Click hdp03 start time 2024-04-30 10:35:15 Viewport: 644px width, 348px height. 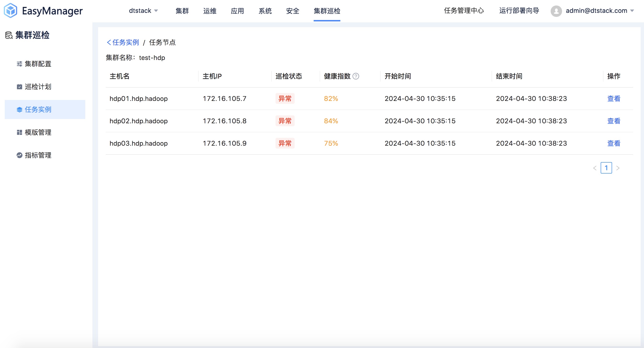point(420,143)
